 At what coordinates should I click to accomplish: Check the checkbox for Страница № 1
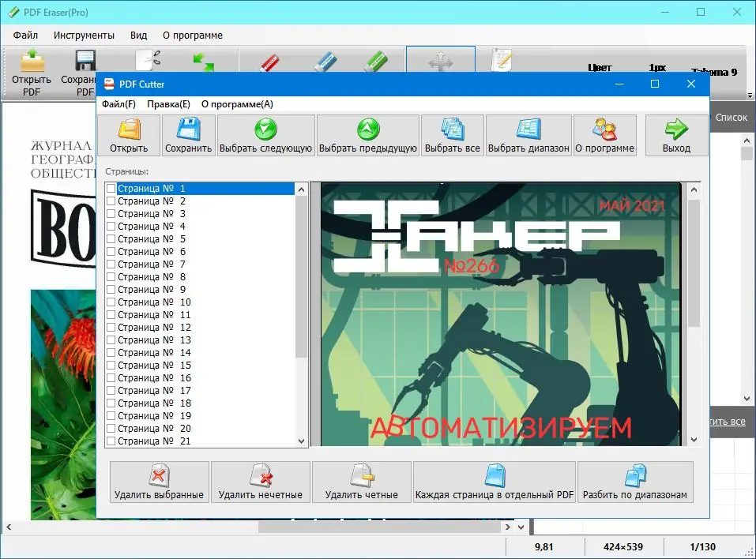[111, 188]
